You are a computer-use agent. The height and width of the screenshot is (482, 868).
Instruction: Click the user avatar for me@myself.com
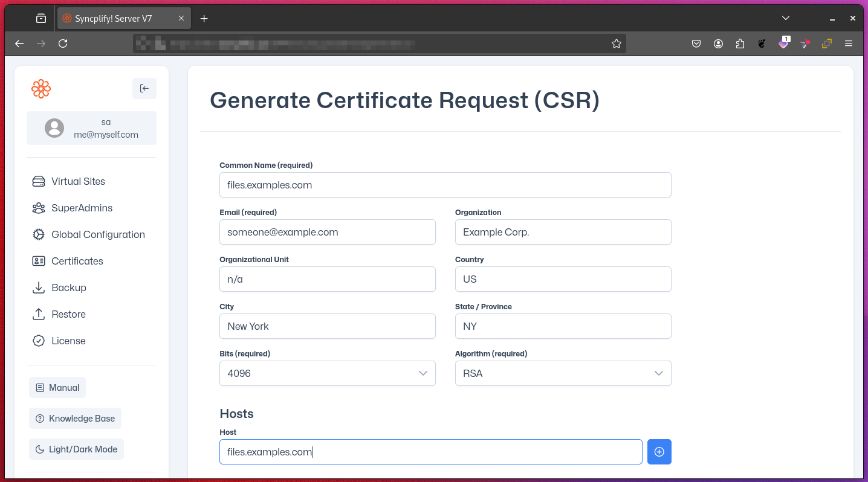54,128
